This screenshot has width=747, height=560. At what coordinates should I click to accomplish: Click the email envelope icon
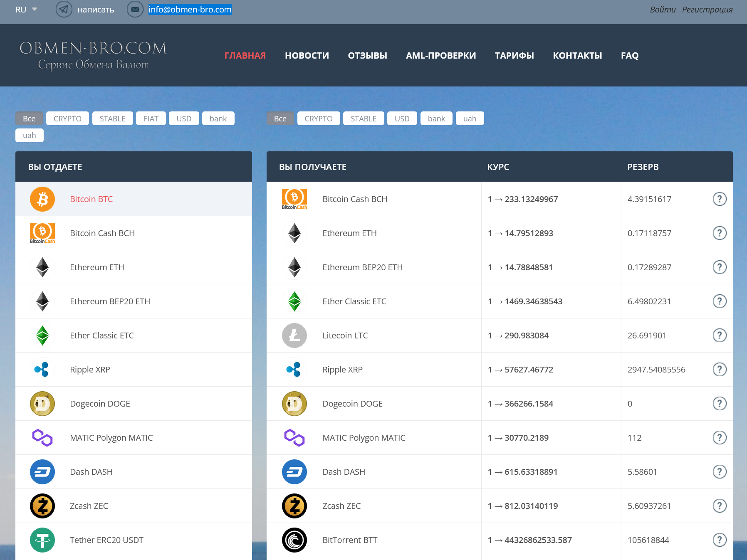pos(135,9)
